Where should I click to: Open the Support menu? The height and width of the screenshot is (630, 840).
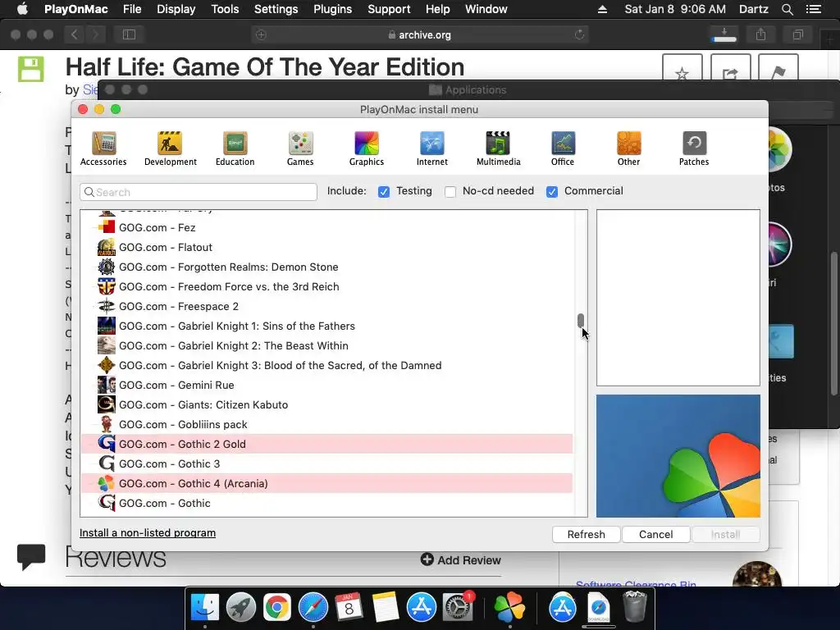click(389, 9)
